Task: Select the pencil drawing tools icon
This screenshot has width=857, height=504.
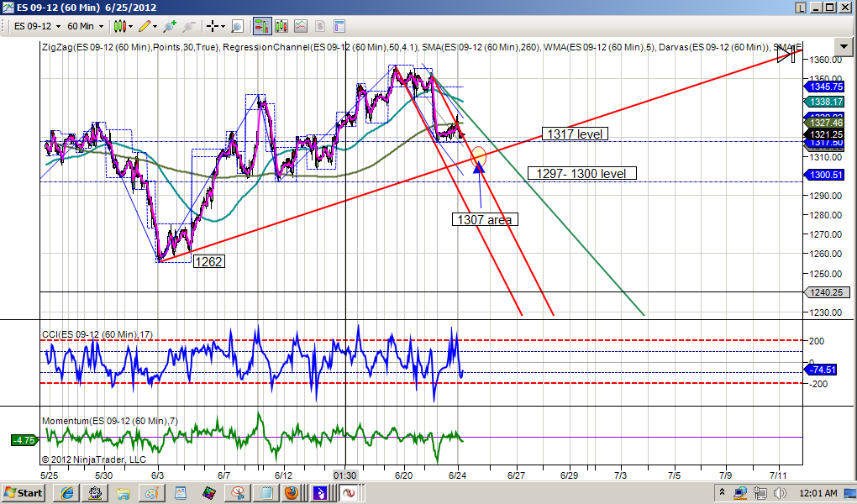Action: click(x=145, y=26)
